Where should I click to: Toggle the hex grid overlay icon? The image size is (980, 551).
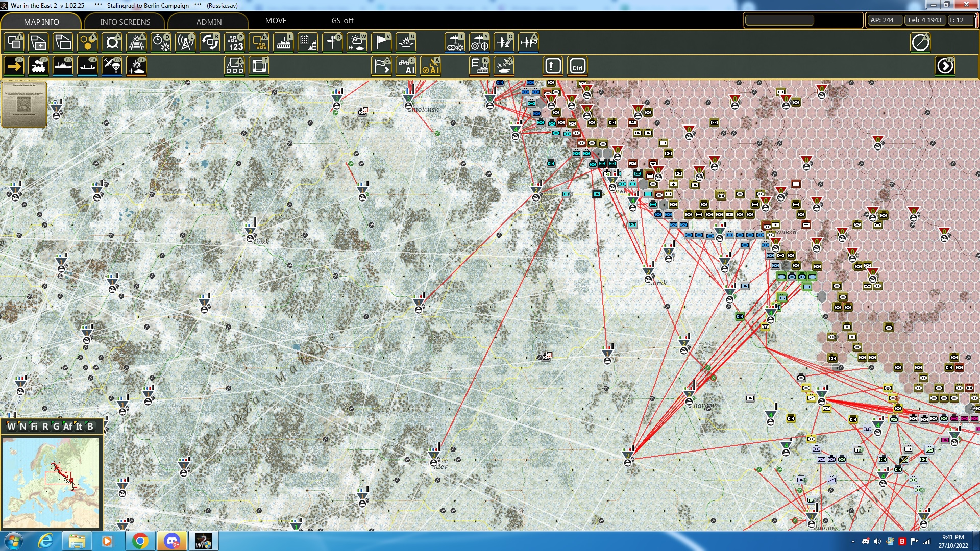point(87,42)
